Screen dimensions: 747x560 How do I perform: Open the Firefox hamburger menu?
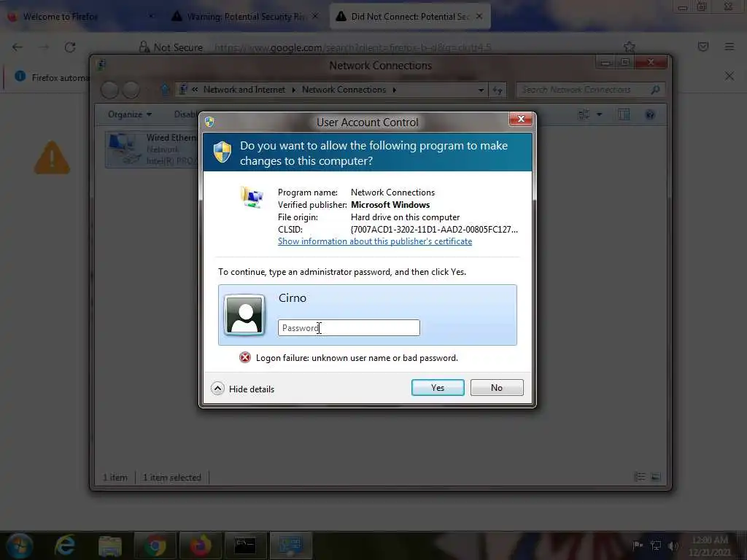(729, 47)
